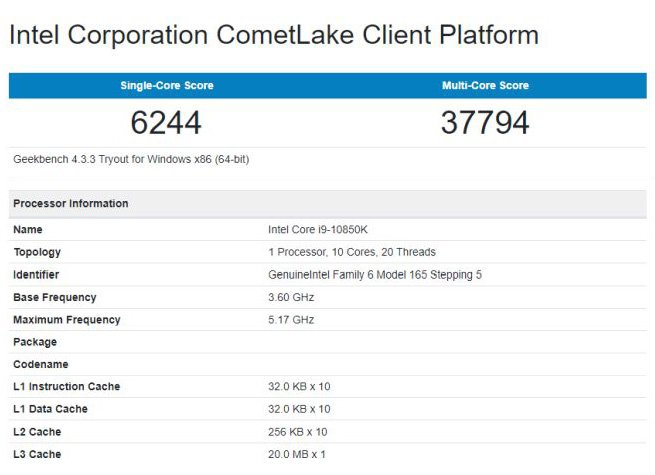Click the L1 Instruction Cache label
This screenshot has height=475, width=655.
tap(66, 386)
